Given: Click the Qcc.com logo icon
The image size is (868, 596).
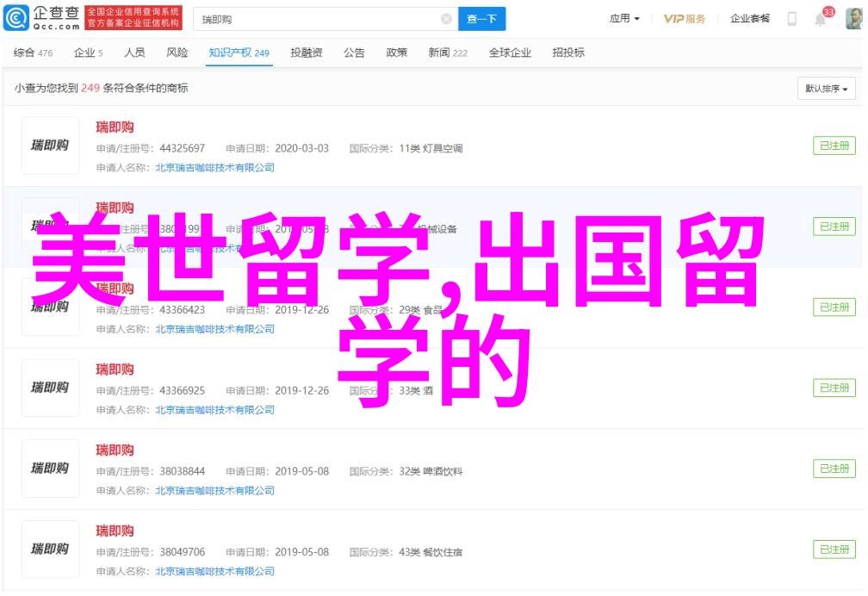Looking at the screenshot, I should coord(15,18).
